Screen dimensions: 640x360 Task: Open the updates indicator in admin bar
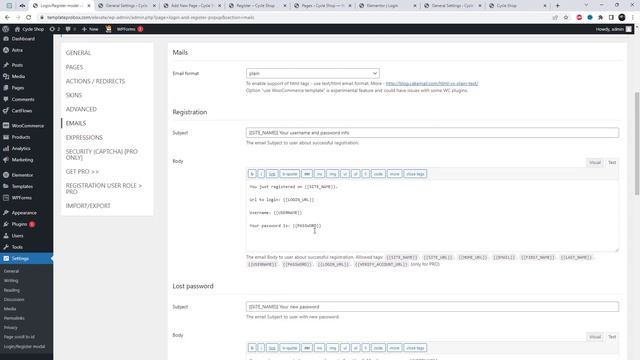tap(55, 29)
